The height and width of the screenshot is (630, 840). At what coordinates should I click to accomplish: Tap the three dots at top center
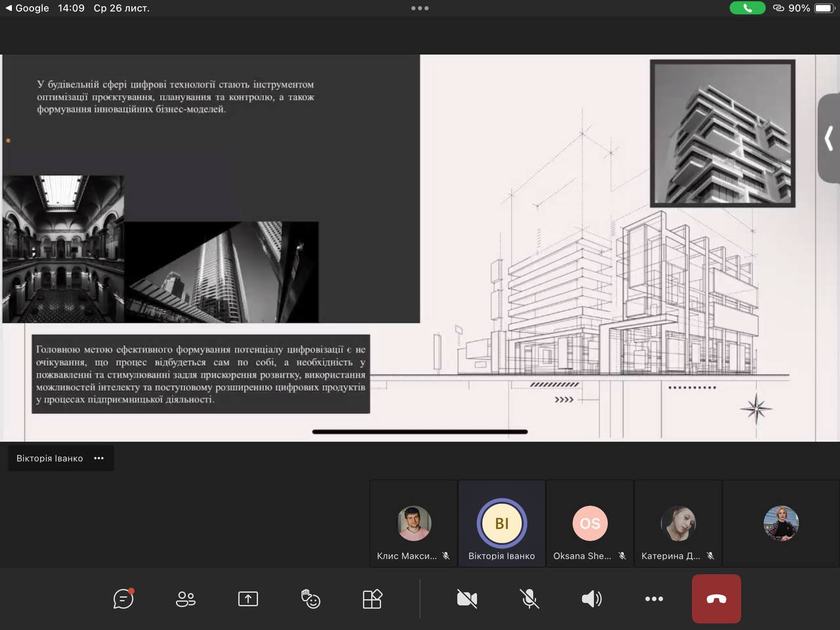point(420,9)
